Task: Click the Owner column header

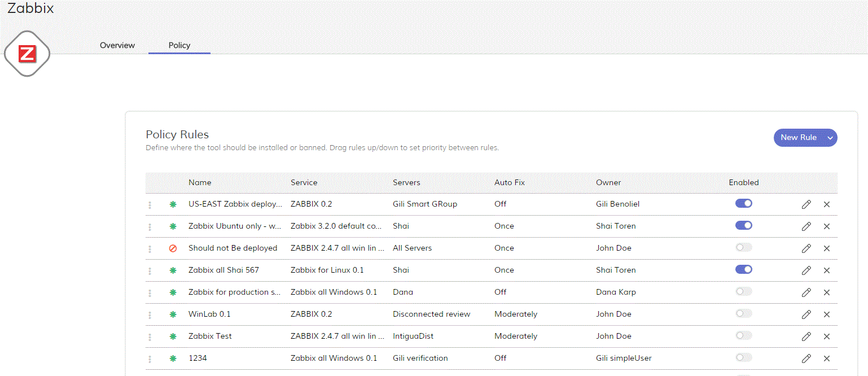Action: tap(608, 182)
